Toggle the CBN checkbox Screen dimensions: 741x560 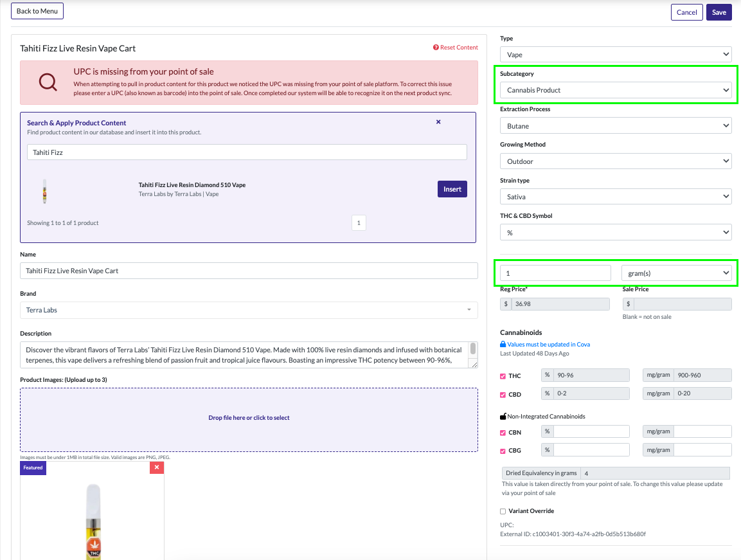coord(503,433)
